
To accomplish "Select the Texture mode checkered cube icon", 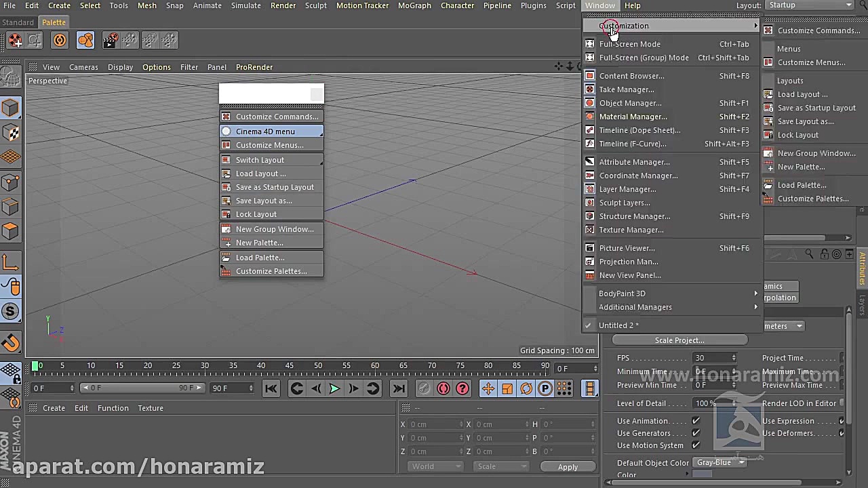I will (x=10, y=133).
